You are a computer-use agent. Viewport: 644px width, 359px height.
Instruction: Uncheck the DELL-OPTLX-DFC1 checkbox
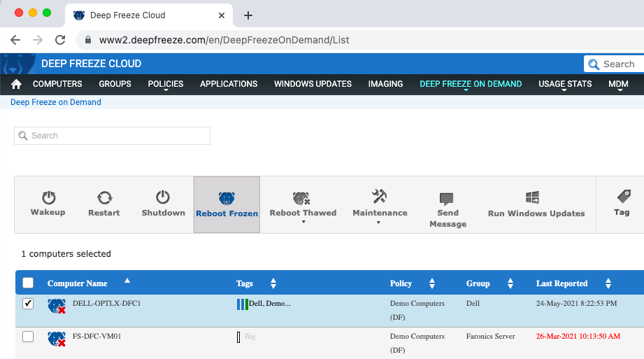pos(28,304)
